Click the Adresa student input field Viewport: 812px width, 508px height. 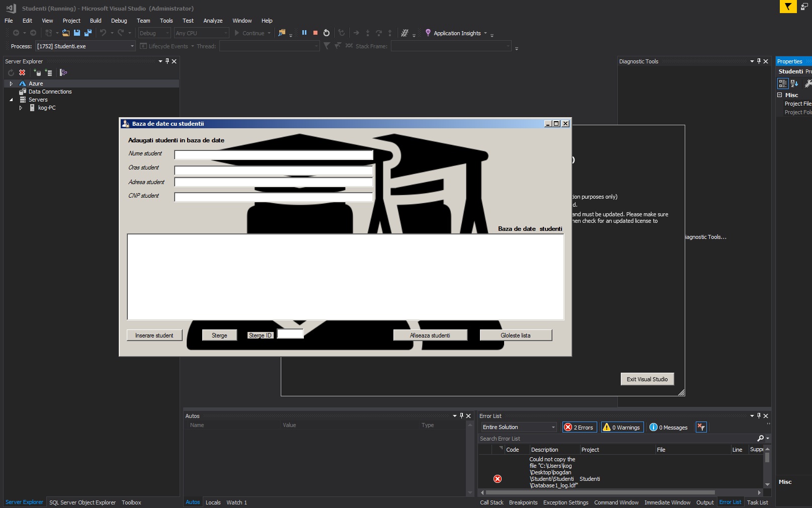coord(274,182)
